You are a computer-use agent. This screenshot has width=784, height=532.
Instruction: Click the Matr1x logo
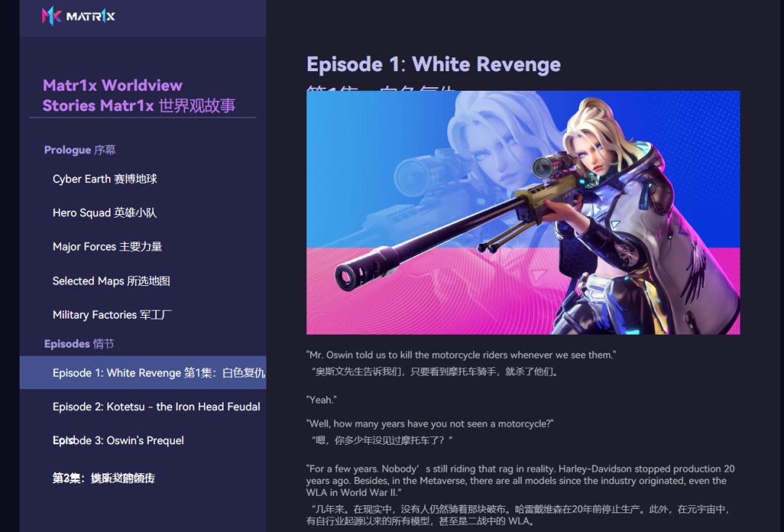(x=78, y=16)
